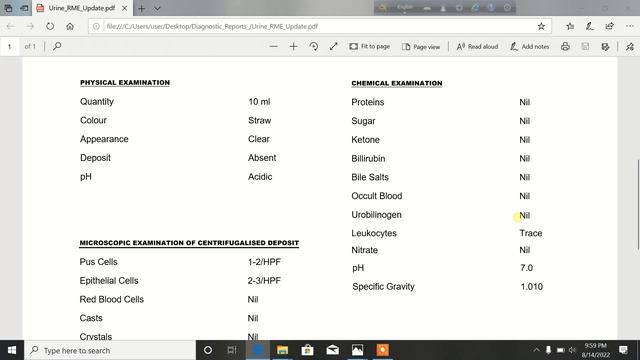Viewport: 640px width, 360px height.
Task: Show tab previews chevron
Action: click(x=157, y=8)
